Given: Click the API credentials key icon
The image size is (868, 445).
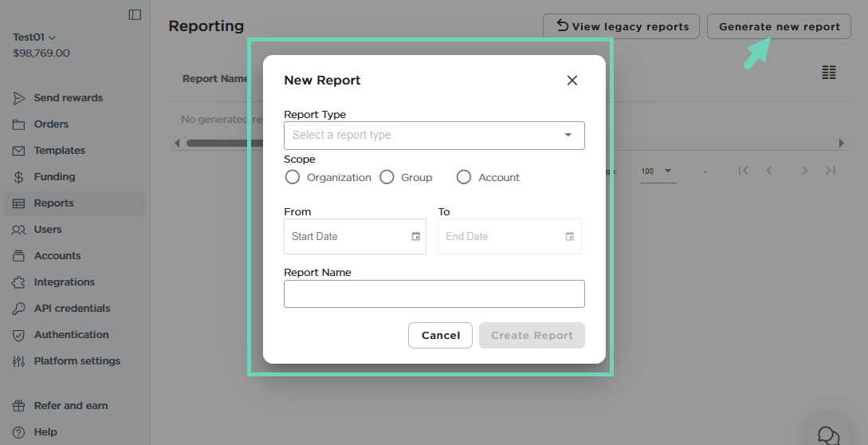Looking at the screenshot, I should pos(19,309).
